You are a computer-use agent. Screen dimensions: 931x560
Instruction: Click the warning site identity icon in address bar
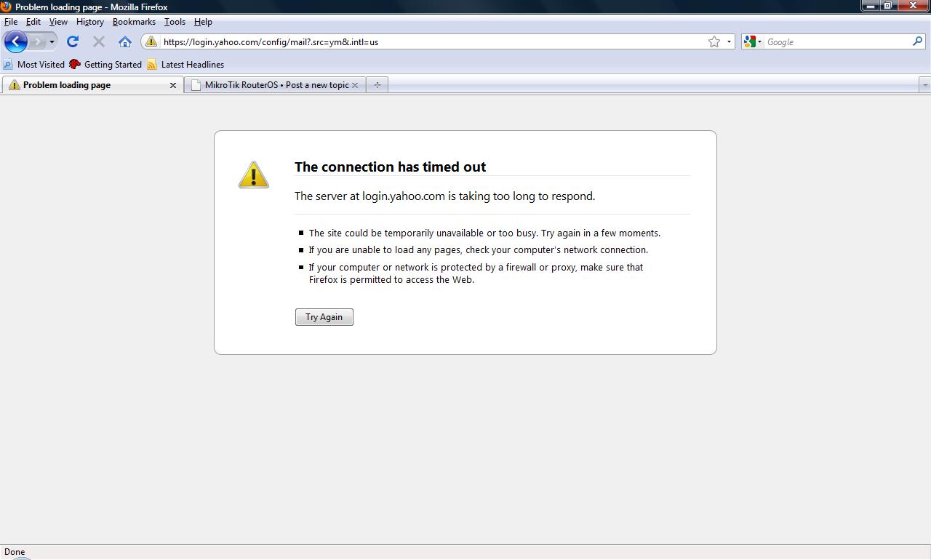click(151, 41)
